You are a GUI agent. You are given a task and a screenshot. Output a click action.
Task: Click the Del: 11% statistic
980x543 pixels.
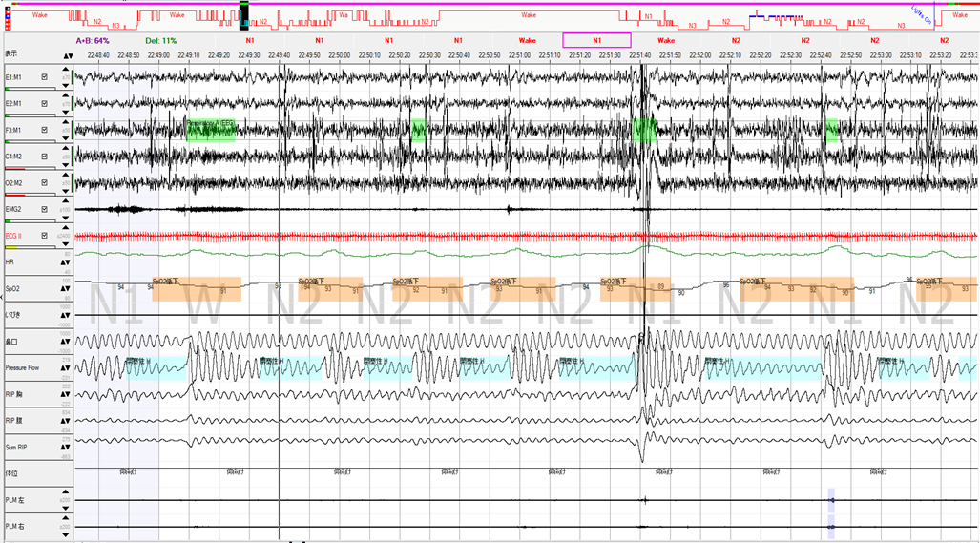(x=161, y=41)
